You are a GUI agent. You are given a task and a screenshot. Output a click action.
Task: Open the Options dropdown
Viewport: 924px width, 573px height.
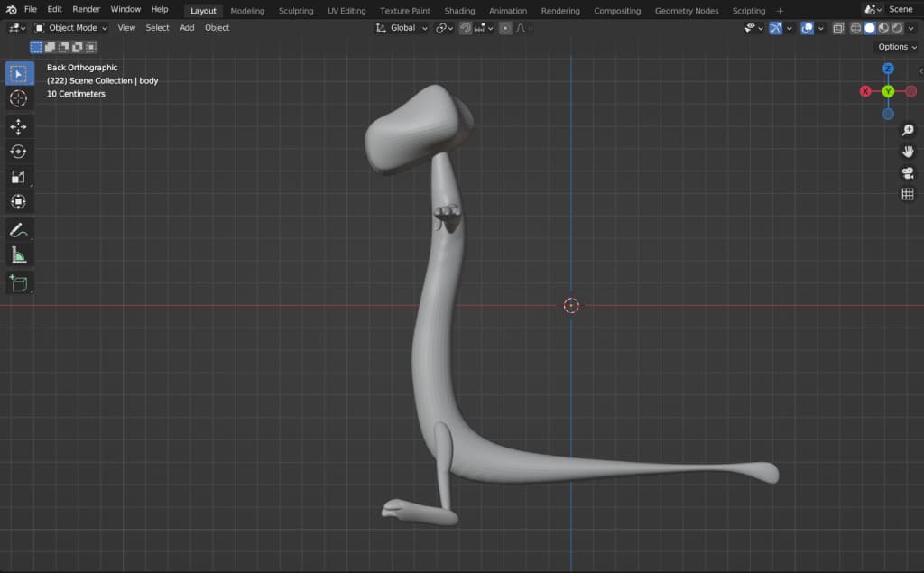896,47
